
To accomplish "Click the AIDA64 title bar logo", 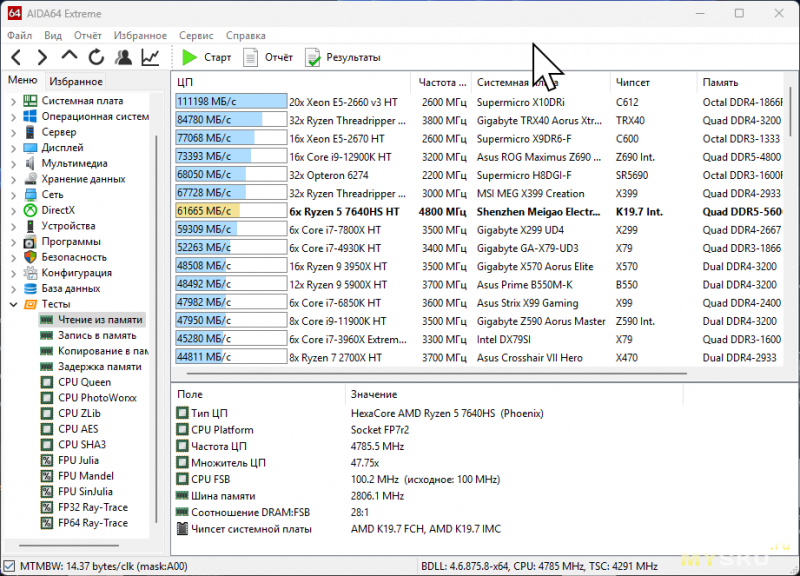I will pos(14,13).
